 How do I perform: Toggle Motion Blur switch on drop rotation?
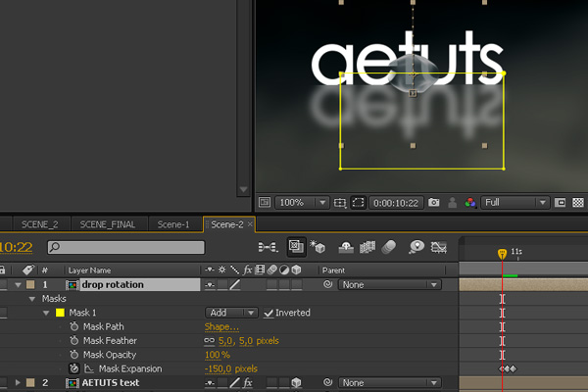click(271, 285)
